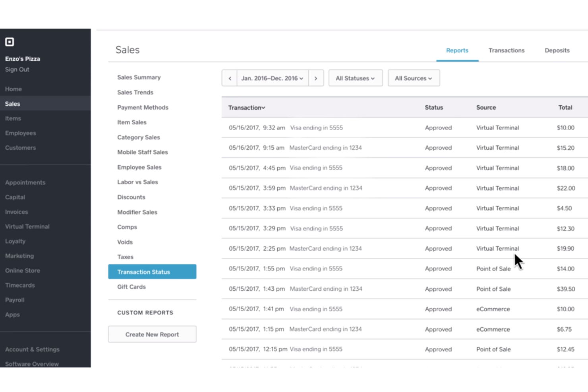The width and height of the screenshot is (588, 392).
Task: Switch to the Transactions tab
Action: click(506, 50)
